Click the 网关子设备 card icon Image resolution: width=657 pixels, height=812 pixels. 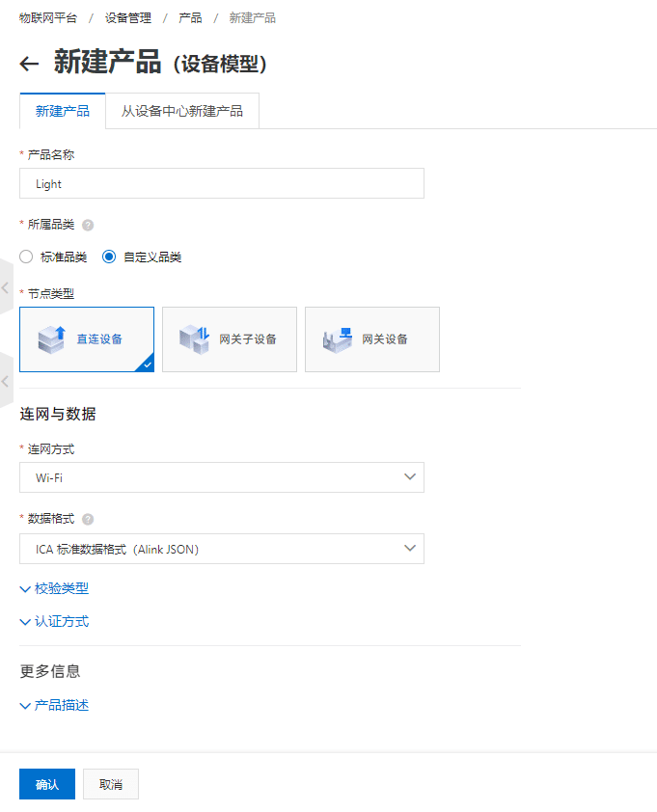coord(194,339)
